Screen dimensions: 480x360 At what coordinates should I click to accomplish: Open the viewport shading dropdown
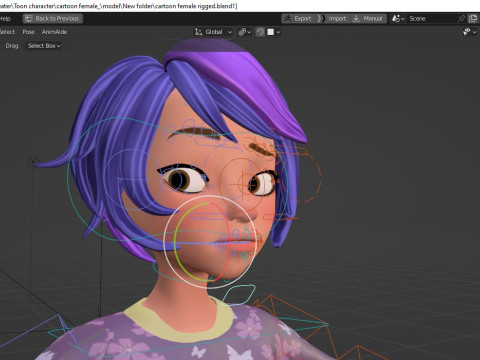point(470,32)
